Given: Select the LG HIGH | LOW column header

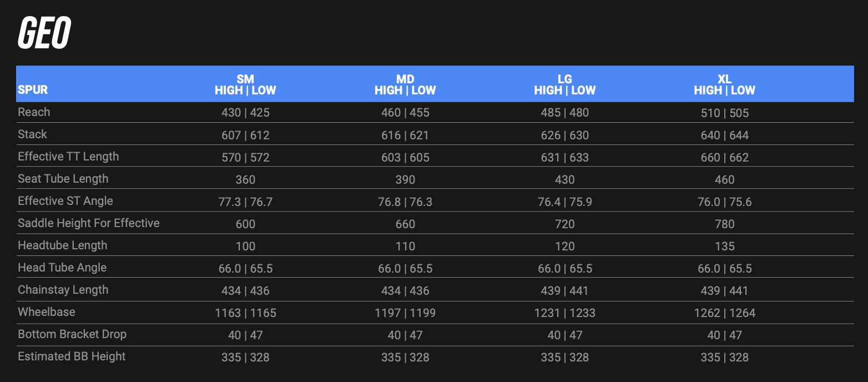Looking at the screenshot, I should click(x=565, y=84).
